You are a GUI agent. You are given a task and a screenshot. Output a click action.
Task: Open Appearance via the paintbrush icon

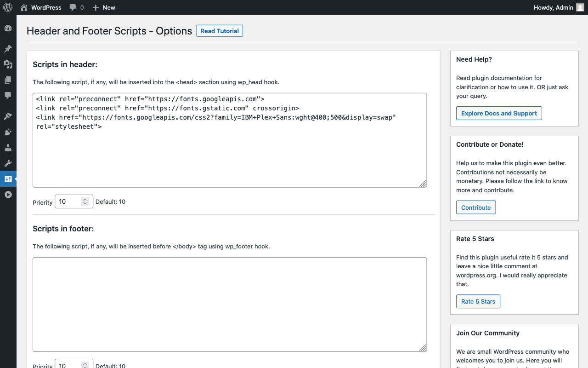coord(8,116)
